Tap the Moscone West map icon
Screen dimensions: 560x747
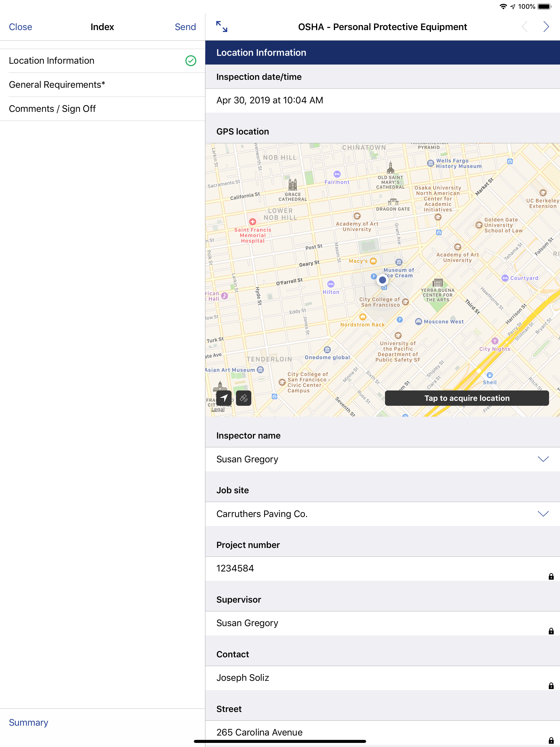(x=418, y=322)
